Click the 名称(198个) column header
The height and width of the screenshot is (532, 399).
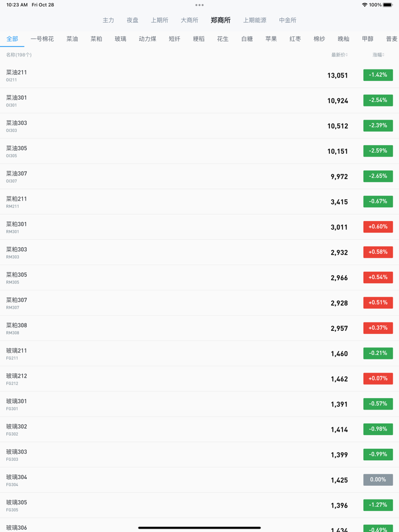coord(19,55)
